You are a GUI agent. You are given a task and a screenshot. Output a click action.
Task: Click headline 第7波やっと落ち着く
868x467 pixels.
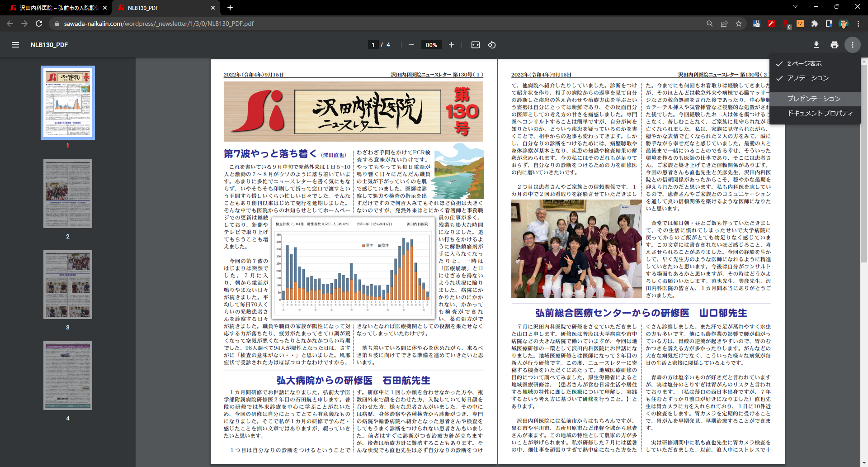click(x=270, y=154)
